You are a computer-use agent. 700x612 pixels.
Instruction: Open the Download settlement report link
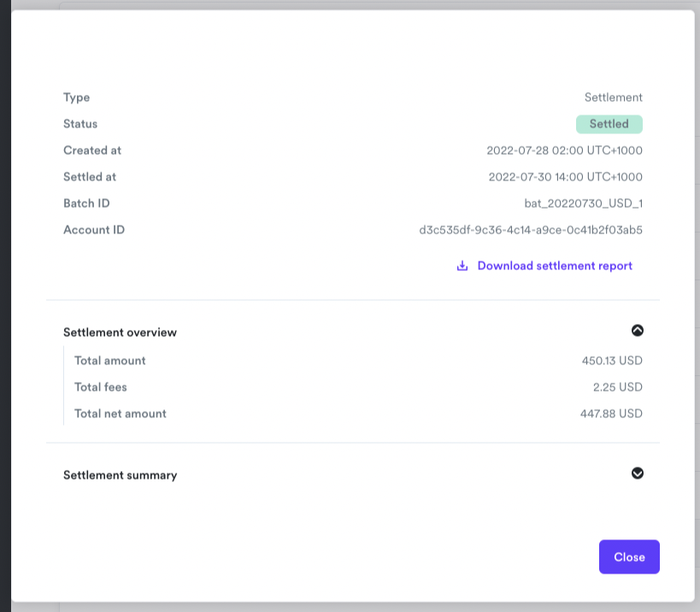[555, 266]
